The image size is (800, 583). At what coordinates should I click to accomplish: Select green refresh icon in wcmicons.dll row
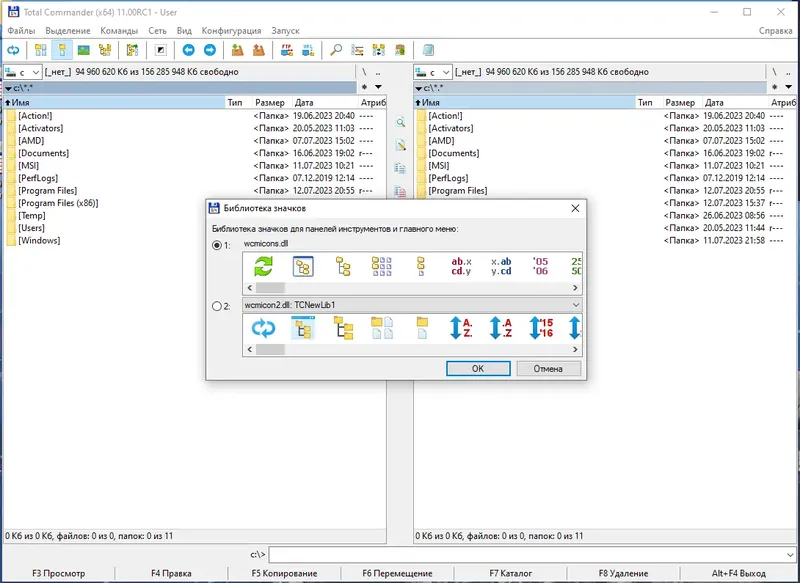click(x=263, y=266)
